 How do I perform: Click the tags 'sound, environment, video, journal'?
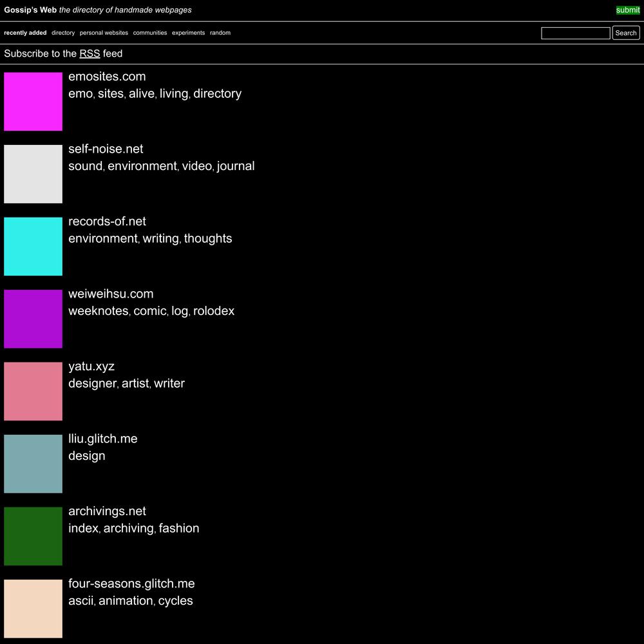(x=162, y=166)
